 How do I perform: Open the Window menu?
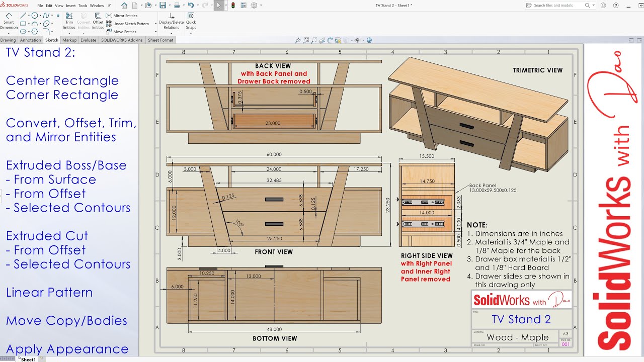click(97, 6)
